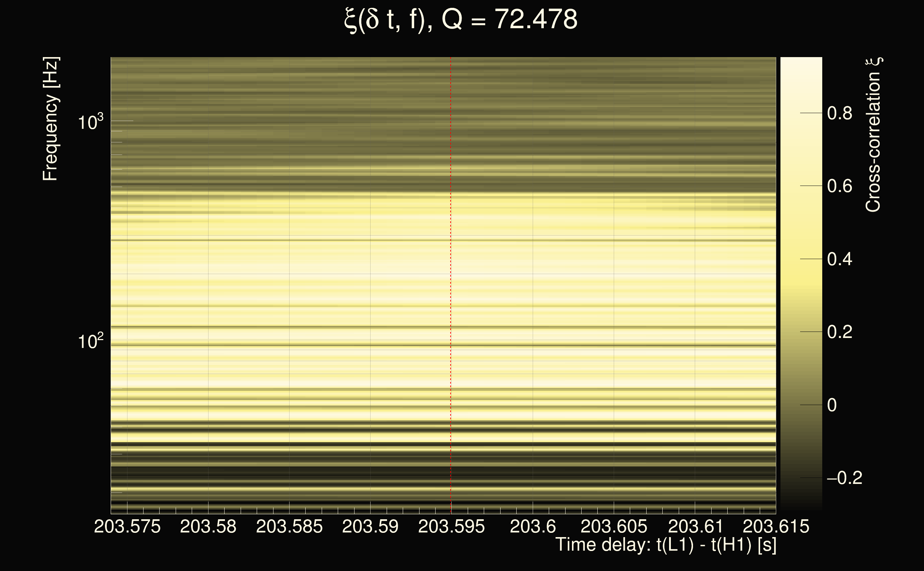Click the 203.59 x-axis tick label
The height and width of the screenshot is (571, 924).
coord(370,526)
